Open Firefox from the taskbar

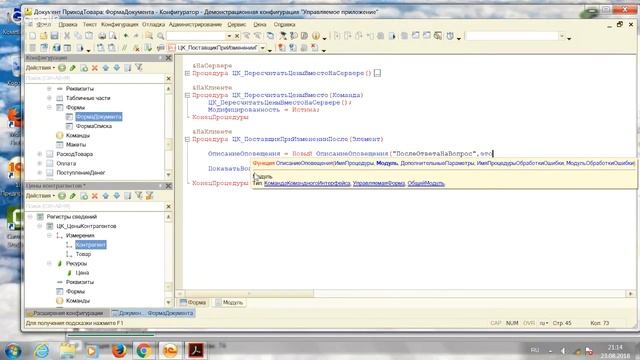[119, 350]
